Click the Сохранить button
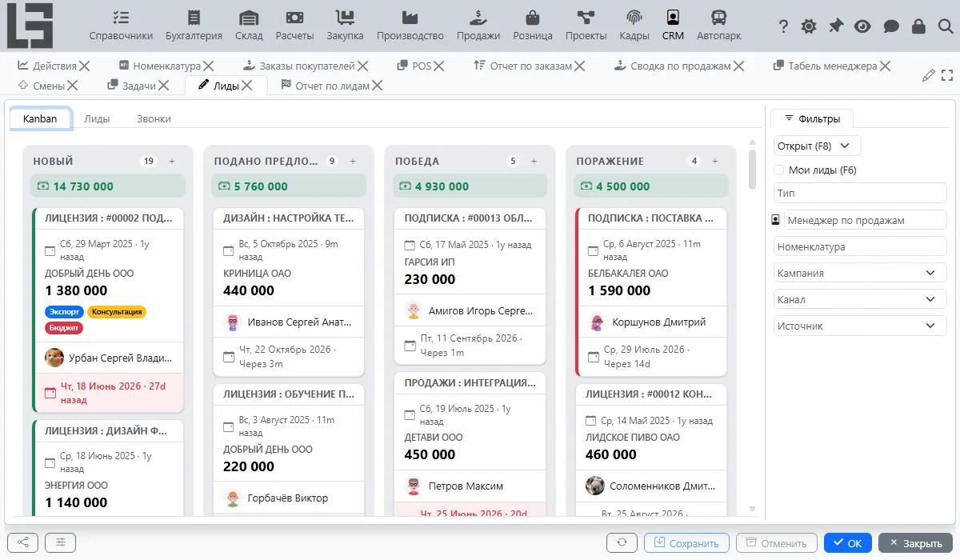 [686, 543]
